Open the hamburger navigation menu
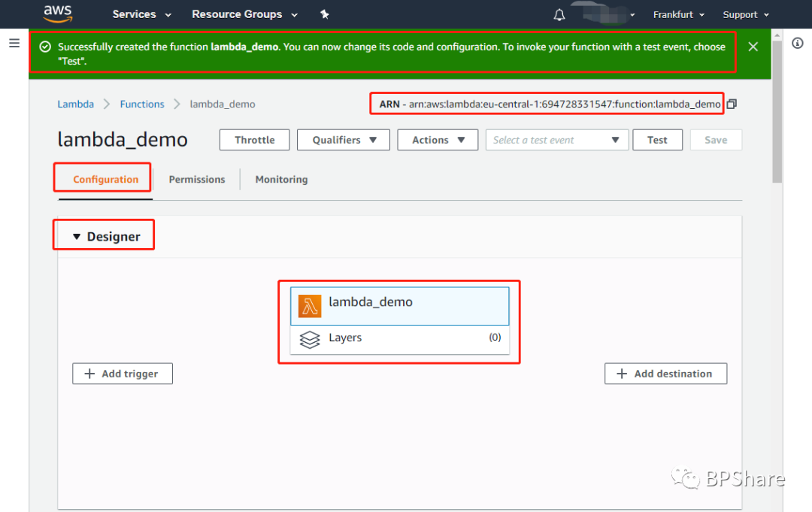Image resolution: width=812 pixels, height=512 pixels. (14, 43)
